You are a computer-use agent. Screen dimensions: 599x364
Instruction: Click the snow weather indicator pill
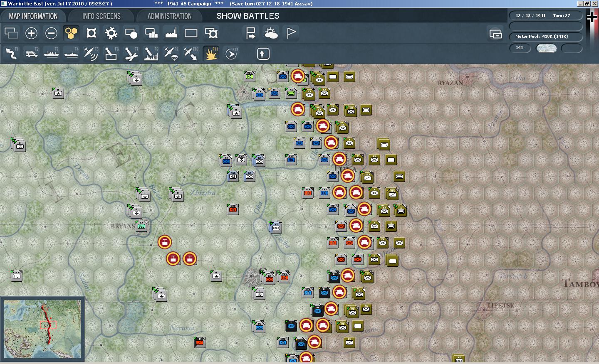pos(547,48)
